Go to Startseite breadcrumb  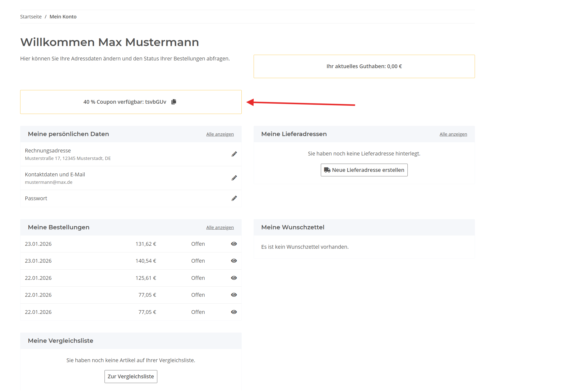coord(31,17)
